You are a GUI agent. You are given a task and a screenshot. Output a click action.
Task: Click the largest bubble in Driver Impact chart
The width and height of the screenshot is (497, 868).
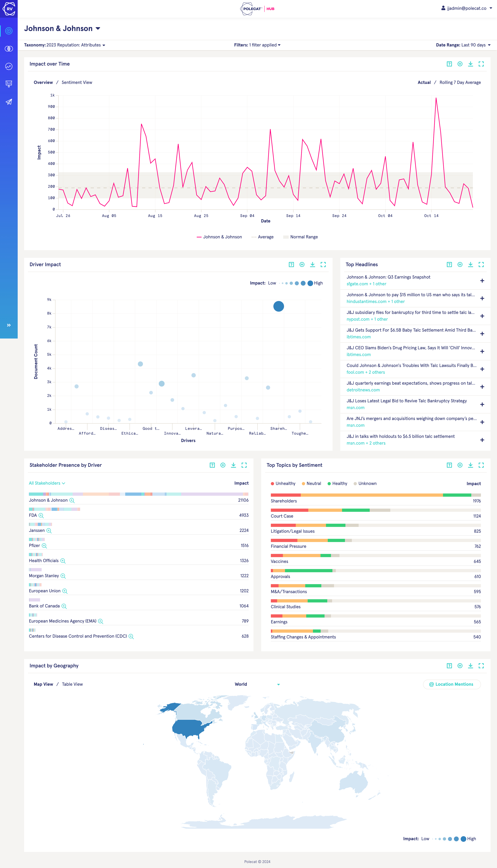[279, 306]
